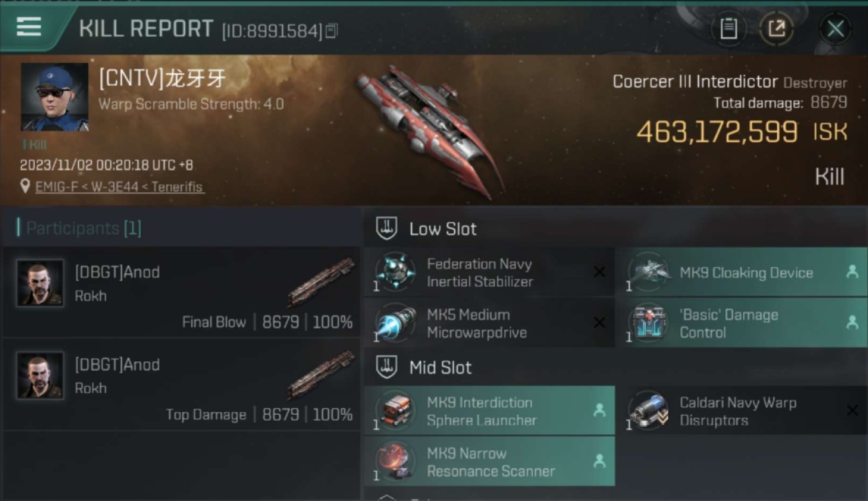Close the kill report window

pyautogui.click(x=835, y=29)
